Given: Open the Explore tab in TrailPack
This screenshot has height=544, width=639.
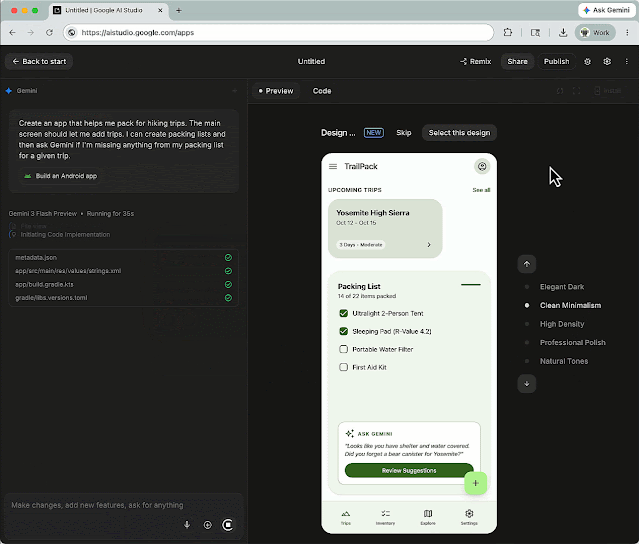Looking at the screenshot, I should 428,517.
